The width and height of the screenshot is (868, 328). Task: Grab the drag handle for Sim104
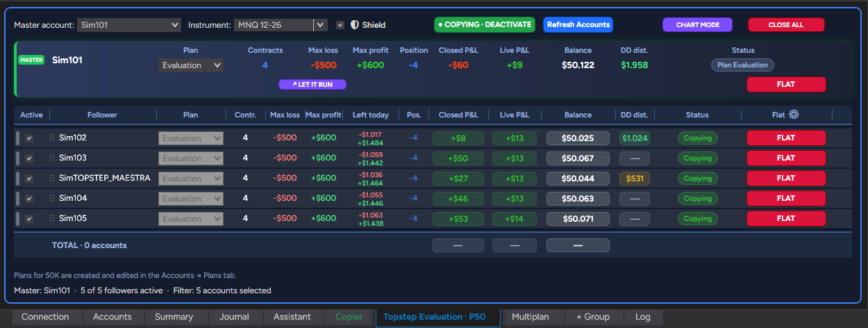tap(52, 199)
